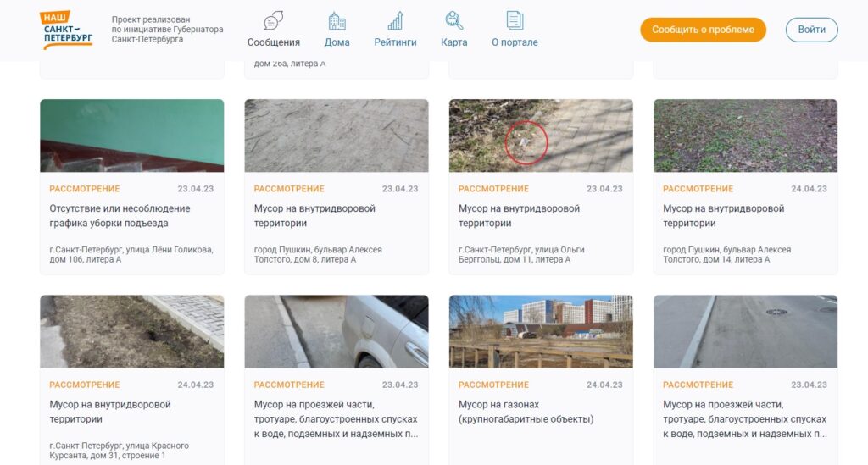Viewport: 868px width, 465px height.
Task: Select address улица Ольги Берггольц, дом 11
Action: pyautogui.click(x=520, y=254)
